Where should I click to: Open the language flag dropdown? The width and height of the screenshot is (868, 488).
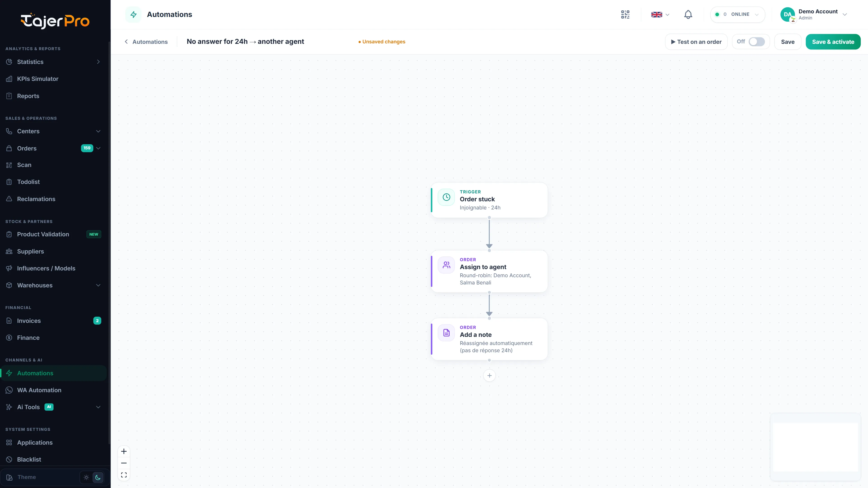(x=660, y=14)
